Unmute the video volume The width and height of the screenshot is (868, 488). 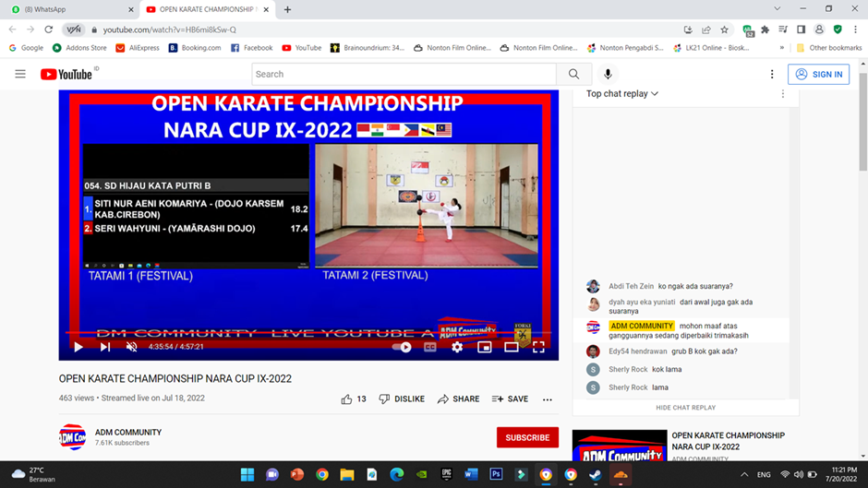coord(132,347)
